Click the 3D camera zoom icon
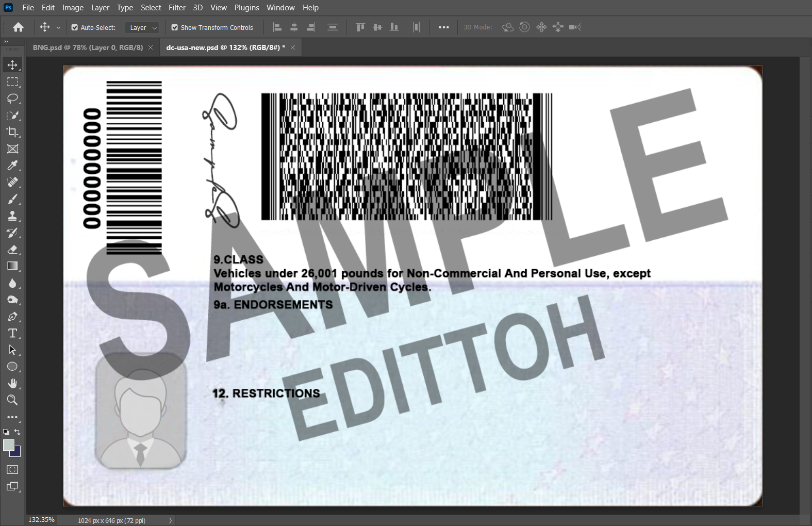 tap(575, 27)
